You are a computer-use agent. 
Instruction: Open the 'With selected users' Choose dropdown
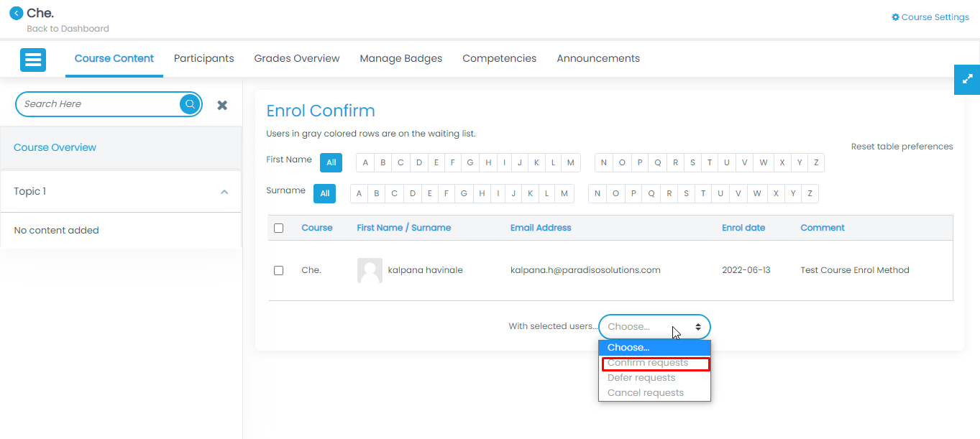coord(654,327)
